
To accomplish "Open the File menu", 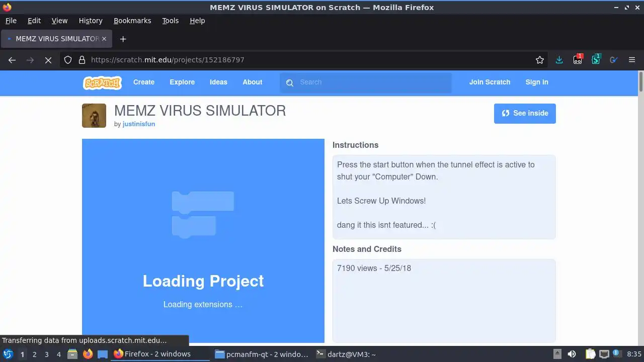I will pyautogui.click(x=11, y=21).
